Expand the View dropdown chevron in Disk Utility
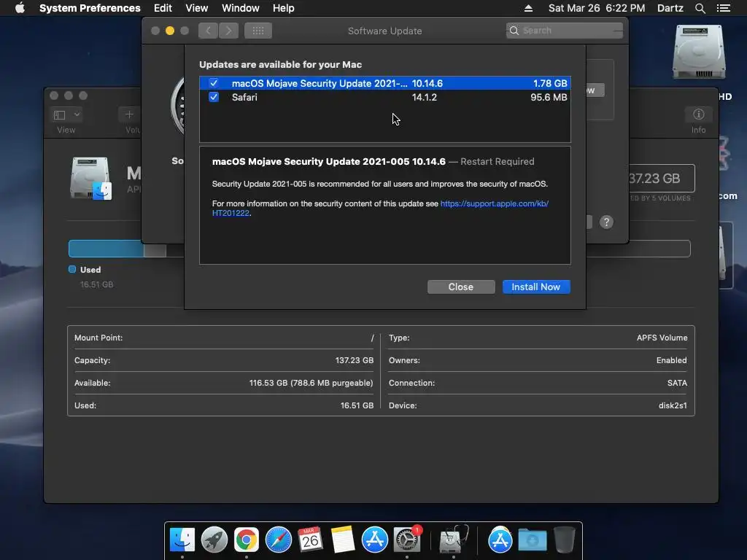Viewport: 747px width, 560px height. (77, 114)
